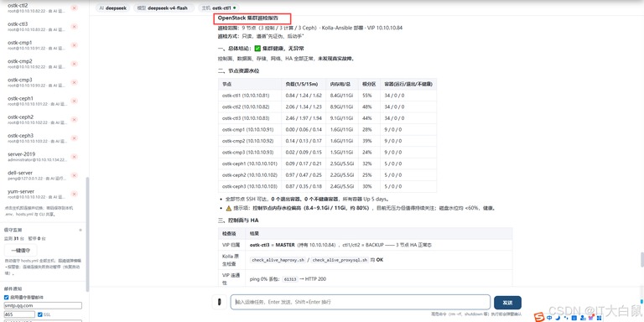Viewport: 644px width, 322px height.
Task: Toggle enable watch alert email checkbox
Action: pos(6,298)
